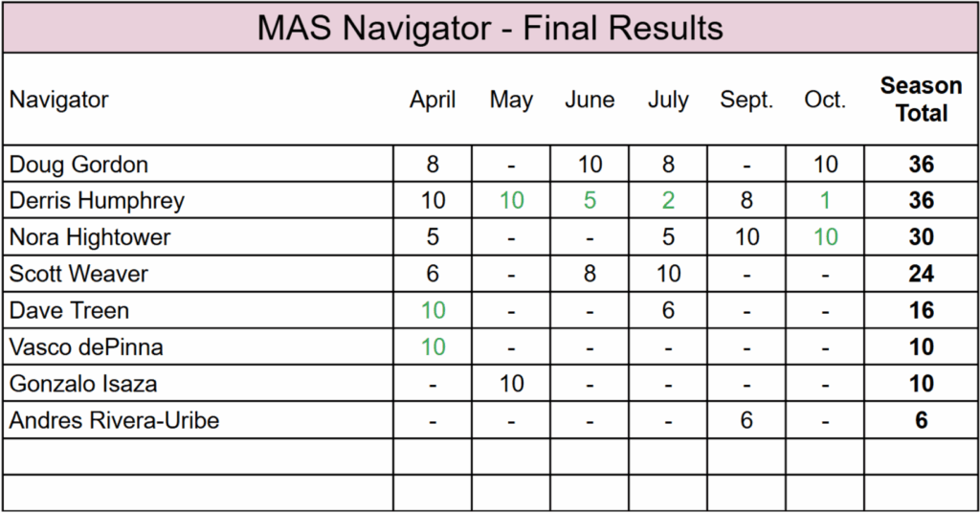
Task: Select the Season Total column header
Action: pyautogui.click(x=921, y=100)
